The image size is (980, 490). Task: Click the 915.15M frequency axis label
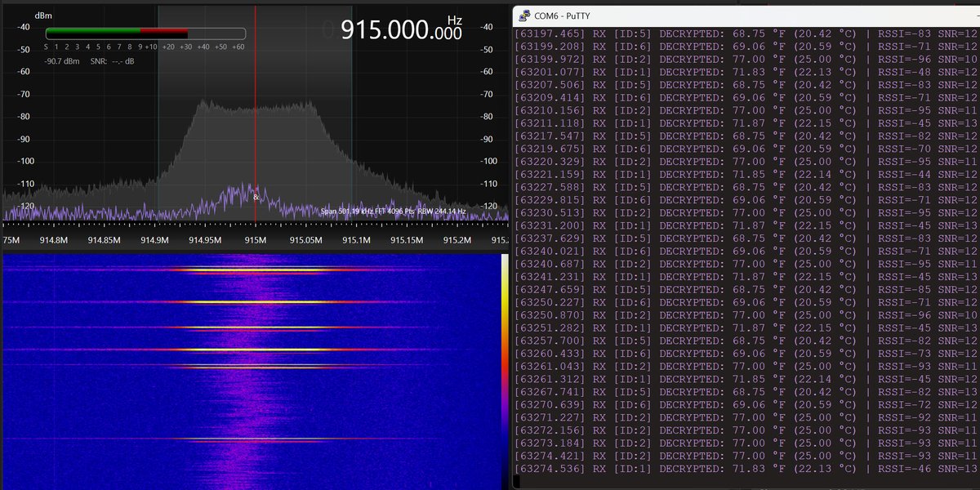tap(407, 240)
